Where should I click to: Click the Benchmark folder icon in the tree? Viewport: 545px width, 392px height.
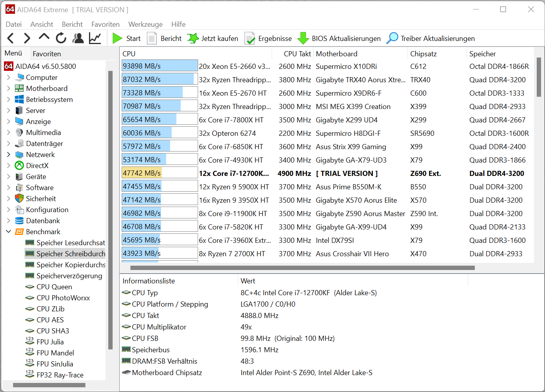coord(19,232)
